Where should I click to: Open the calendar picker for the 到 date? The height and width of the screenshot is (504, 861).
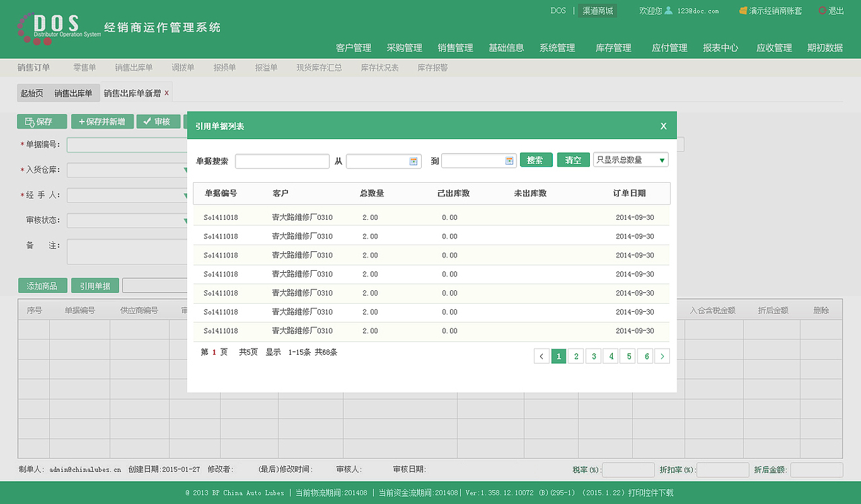point(509,161)
